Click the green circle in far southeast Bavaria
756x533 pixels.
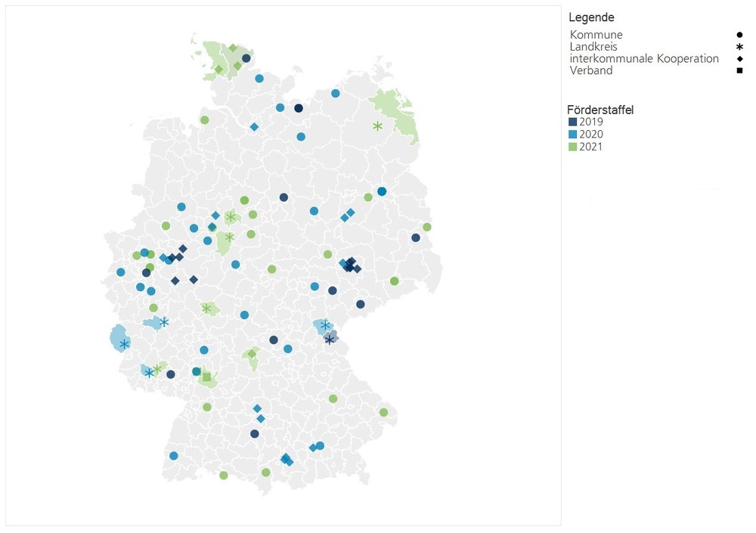[x=383, y=412]
